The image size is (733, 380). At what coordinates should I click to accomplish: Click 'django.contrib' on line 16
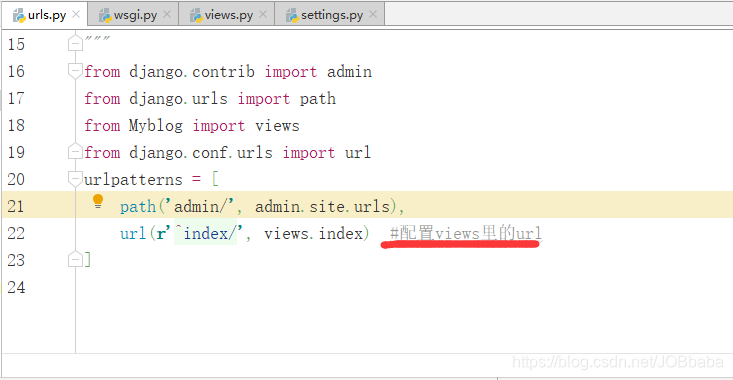192,72
